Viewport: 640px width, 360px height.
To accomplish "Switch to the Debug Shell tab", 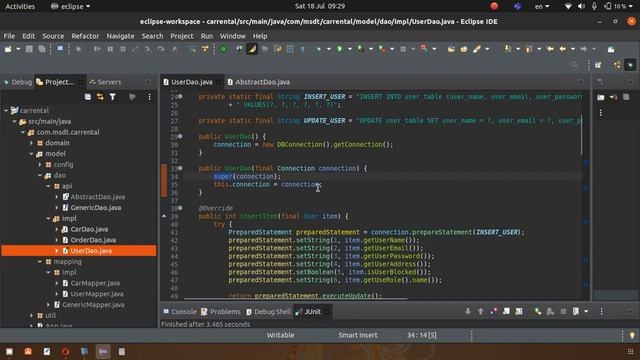I will [x=269, y=311].
